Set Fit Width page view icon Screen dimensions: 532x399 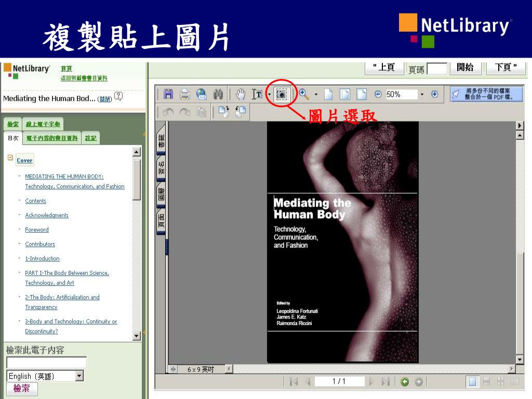362,94
